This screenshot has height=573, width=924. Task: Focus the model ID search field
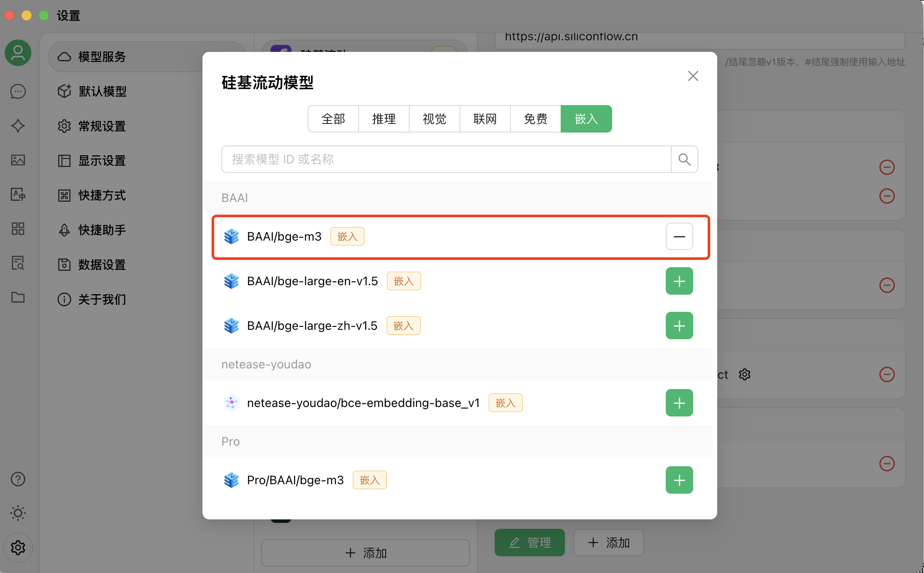point(446,160)
